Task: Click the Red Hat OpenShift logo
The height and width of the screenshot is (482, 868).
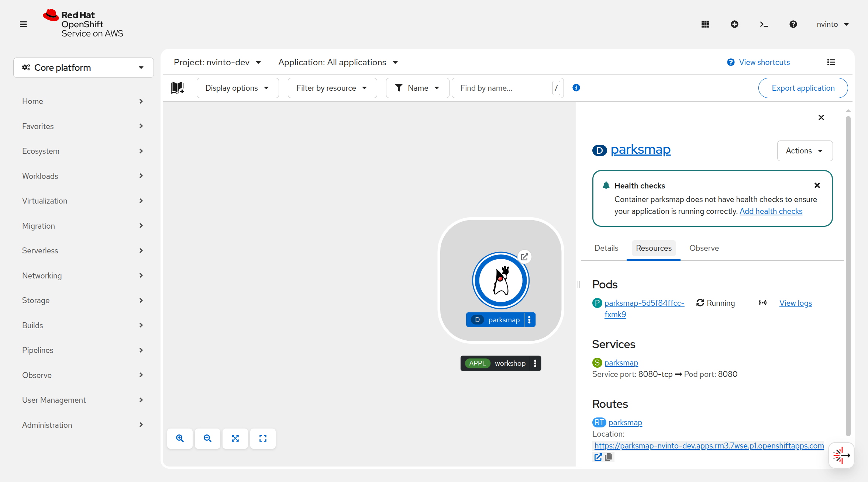Action: click(x=83, y=24)
